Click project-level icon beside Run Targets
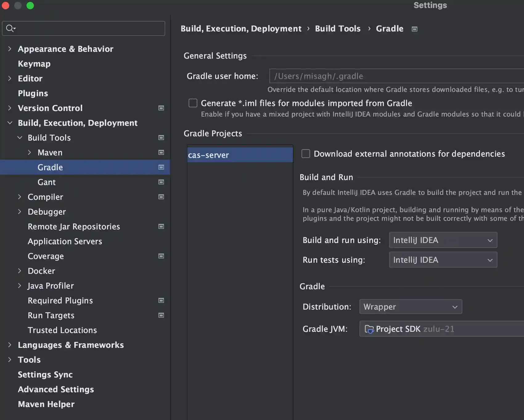The width and height of the screenshot is (524, 420). tap(161, 315)
